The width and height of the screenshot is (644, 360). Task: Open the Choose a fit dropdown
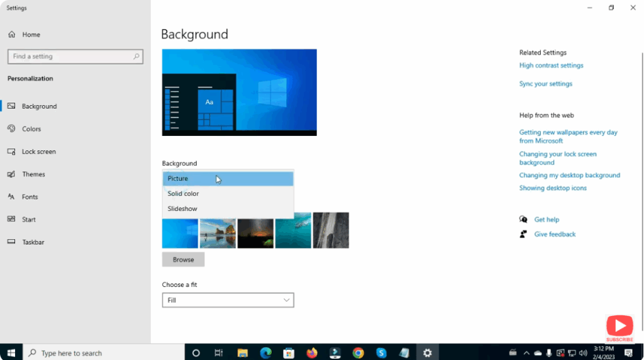tap(228, 300)
